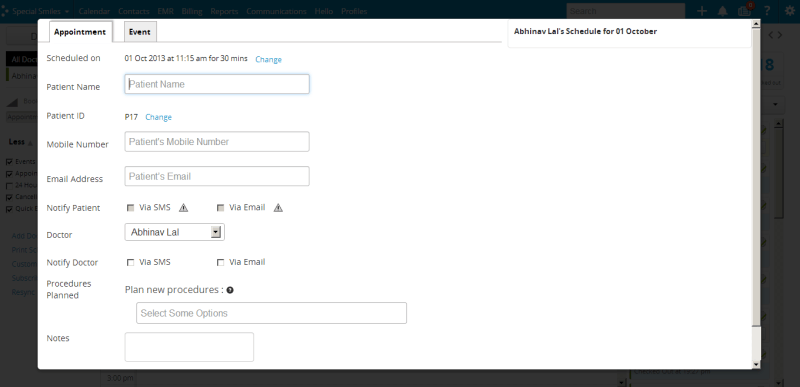Toggle the 24 Hours checkbox in sidebar
Viewport: 800px width, 387px height.
[9, 186]
